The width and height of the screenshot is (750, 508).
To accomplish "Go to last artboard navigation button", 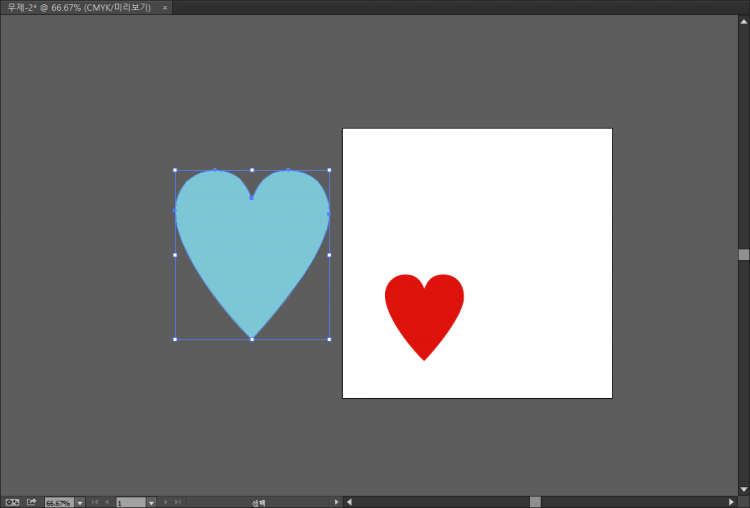I will [178, 502].
